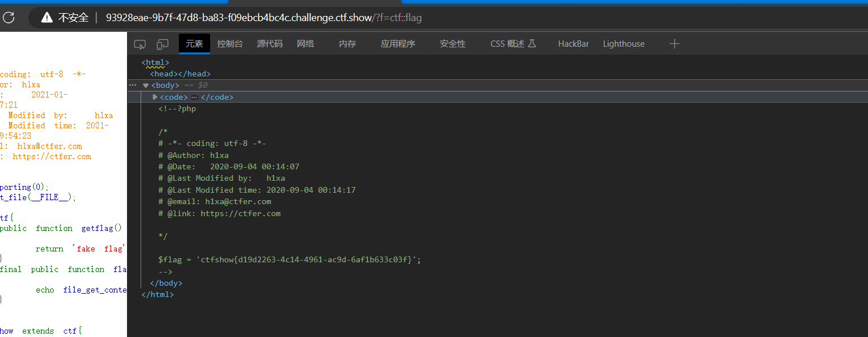Select the closing body tag
868x337 pixels.
pyautogui.click(x=166, y=283)
